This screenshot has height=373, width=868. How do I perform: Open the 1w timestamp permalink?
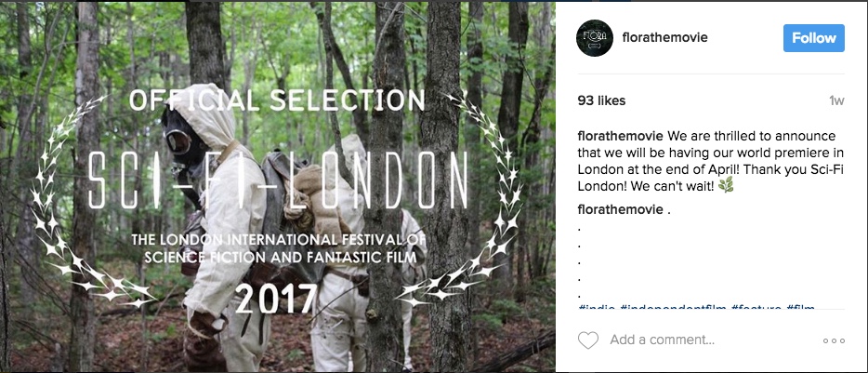pos(836,100)
